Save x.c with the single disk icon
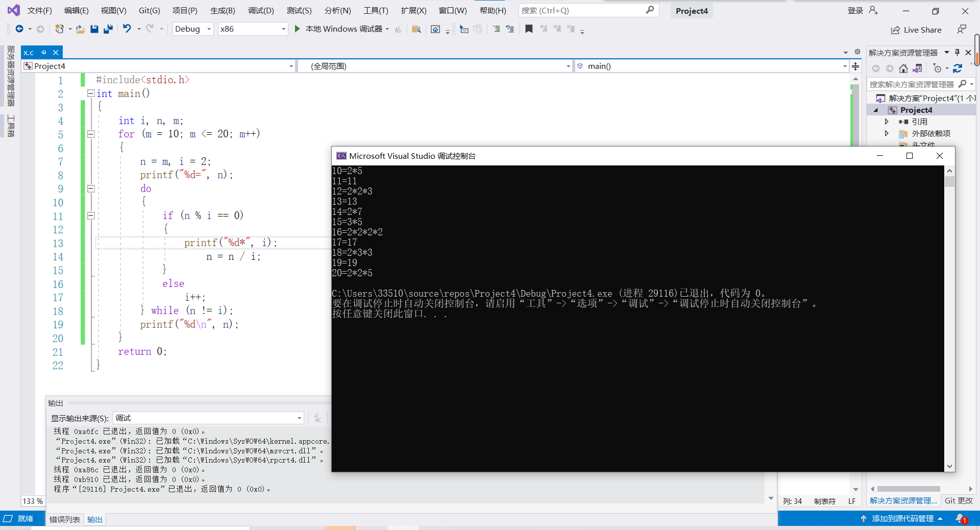 click(x=94, y=29)
